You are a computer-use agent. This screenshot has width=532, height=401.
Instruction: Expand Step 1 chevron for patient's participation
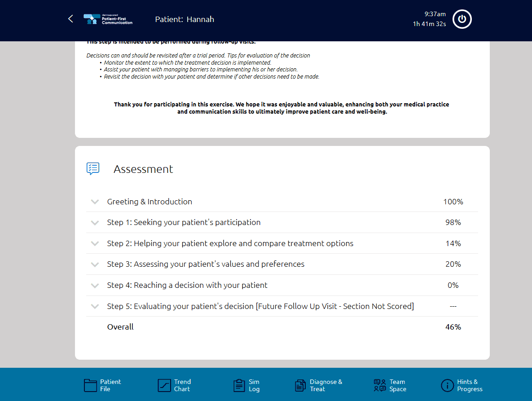coord(95,223)
